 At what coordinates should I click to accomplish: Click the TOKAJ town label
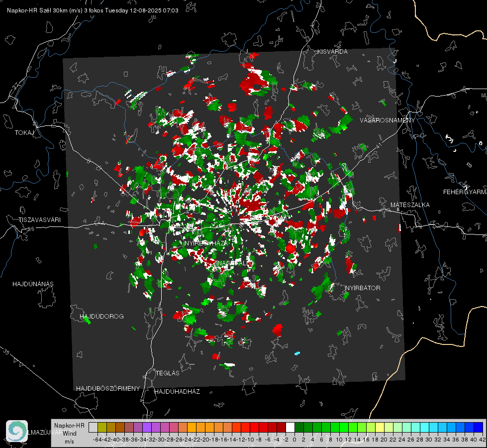coord(24,133)
